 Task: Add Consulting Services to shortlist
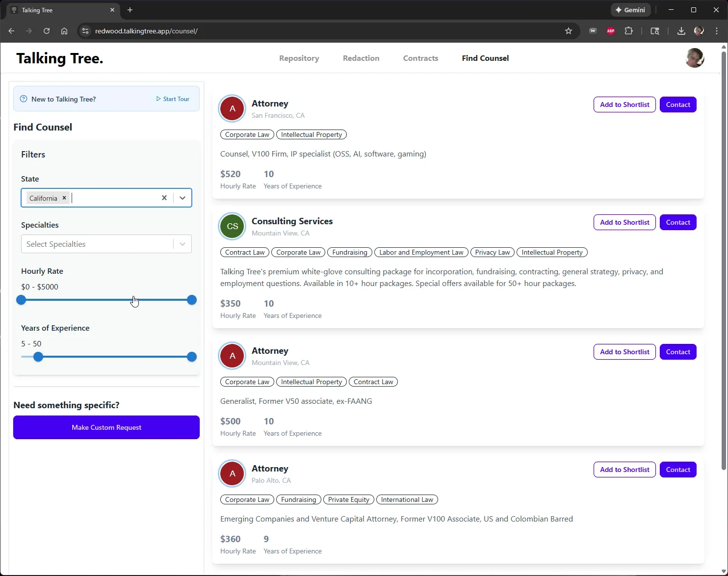(x=624, y=222)
